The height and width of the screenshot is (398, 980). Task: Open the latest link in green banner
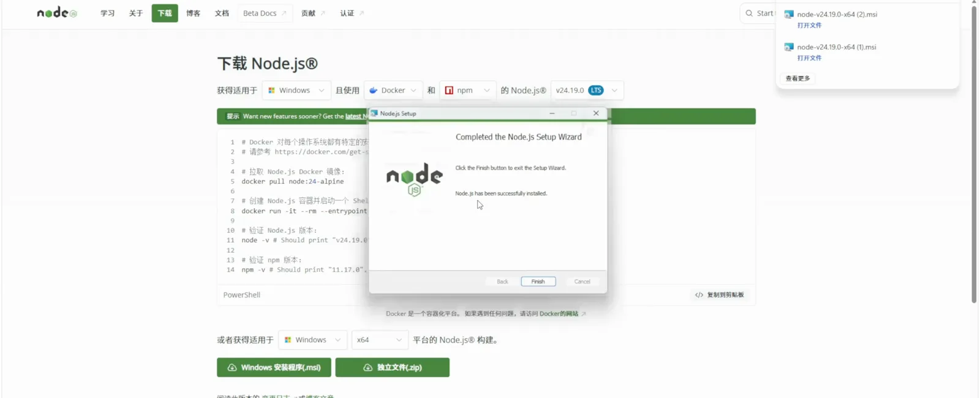click(355, 116)
